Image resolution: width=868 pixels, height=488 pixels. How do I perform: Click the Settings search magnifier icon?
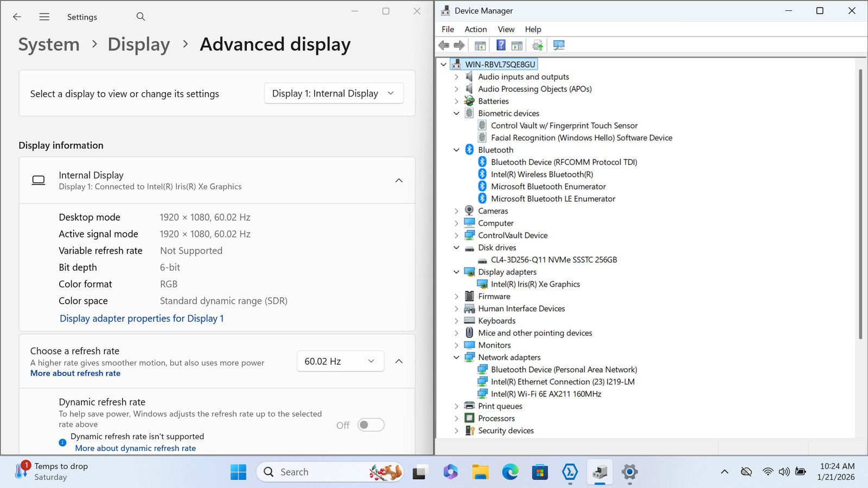141,17
